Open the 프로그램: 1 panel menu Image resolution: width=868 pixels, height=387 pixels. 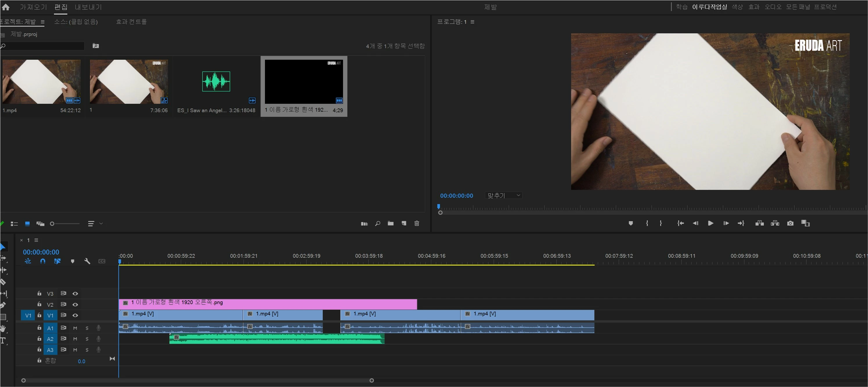pyautogui.click(x=472, y=22)
